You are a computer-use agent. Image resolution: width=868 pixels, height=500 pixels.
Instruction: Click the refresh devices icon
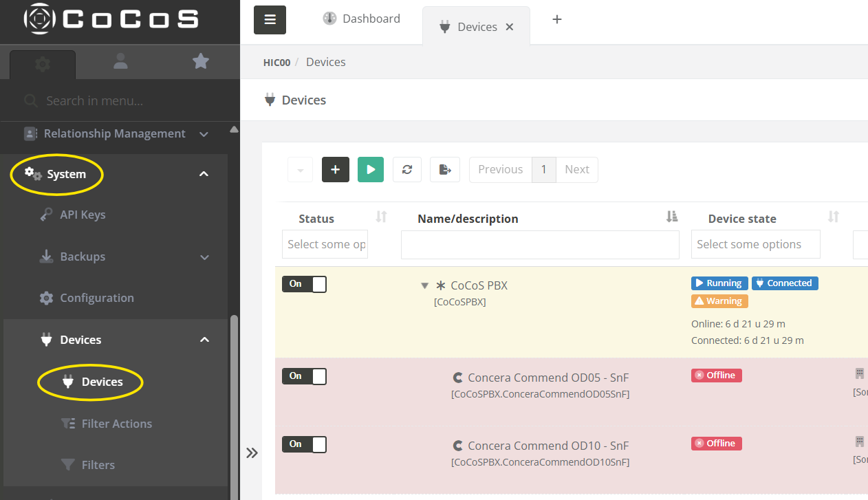406,170
